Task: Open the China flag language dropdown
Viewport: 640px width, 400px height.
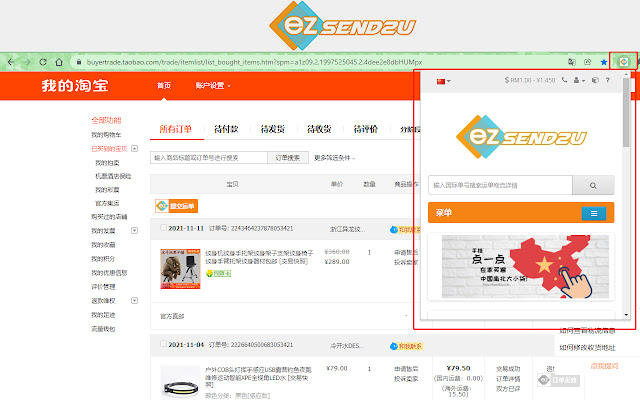Action: [x=443, y=81]
